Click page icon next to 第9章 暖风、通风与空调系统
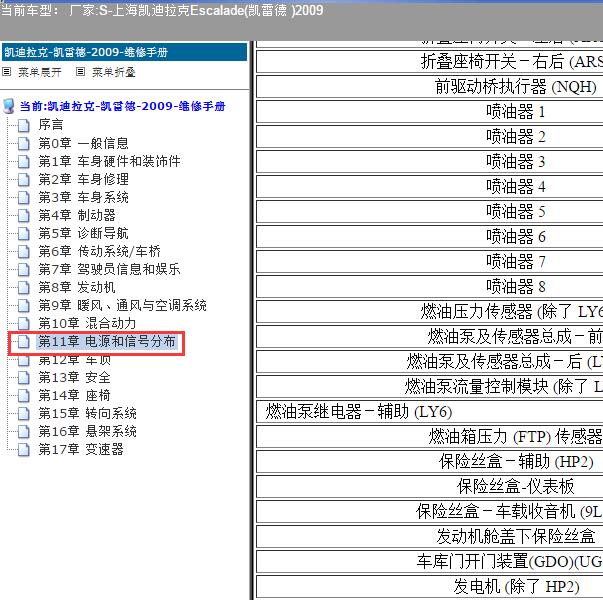This screenshot has height=600, width=603. point(24,305)
